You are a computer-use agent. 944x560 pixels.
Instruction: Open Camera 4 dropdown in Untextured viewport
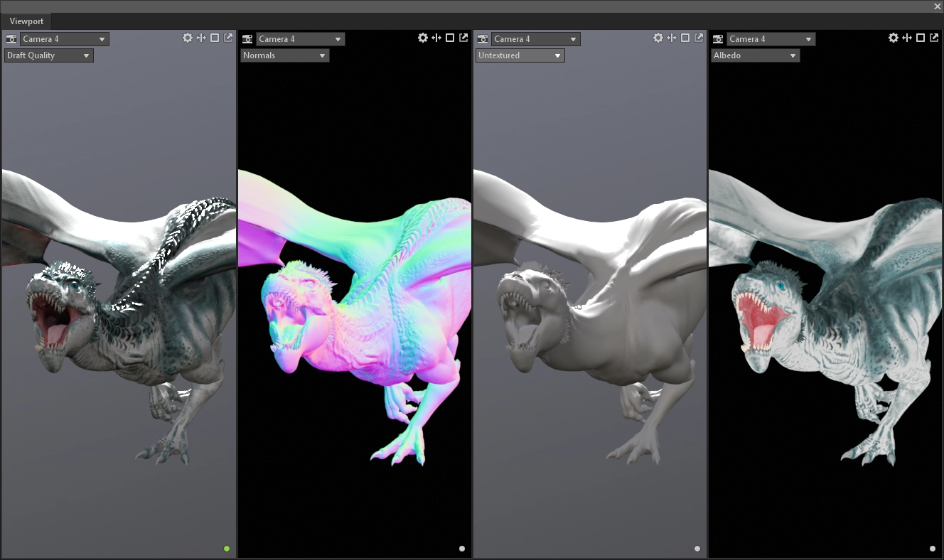pyautogui.click(x=536, y=39)
